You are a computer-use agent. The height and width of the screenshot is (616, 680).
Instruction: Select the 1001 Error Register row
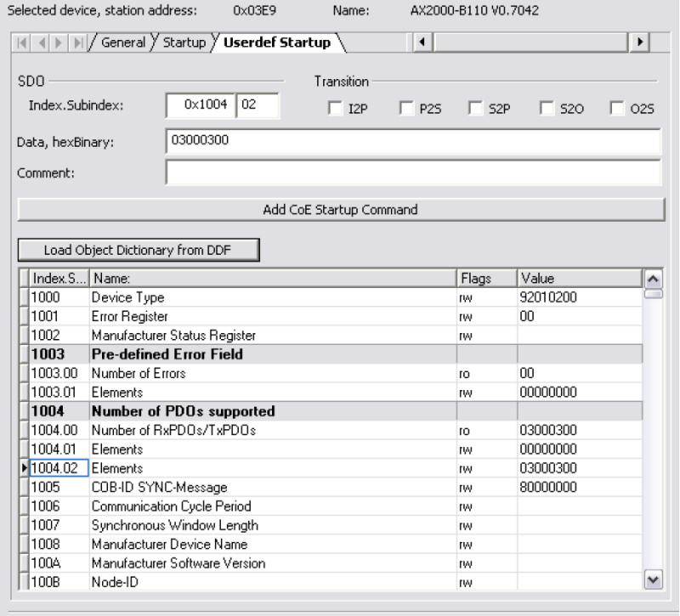pyautogui.click(x=331, y=316)
